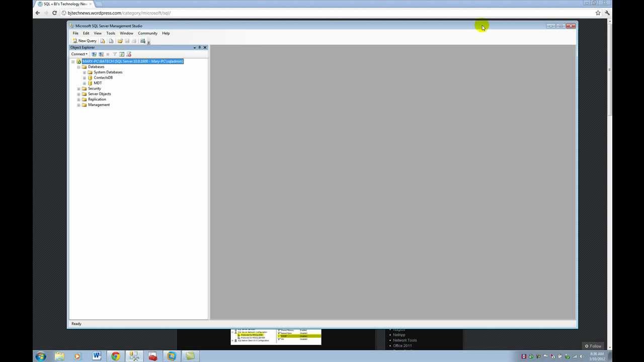Open the Connect dropdown in Object Explorer
644x362 pixels.
[79, 54]
